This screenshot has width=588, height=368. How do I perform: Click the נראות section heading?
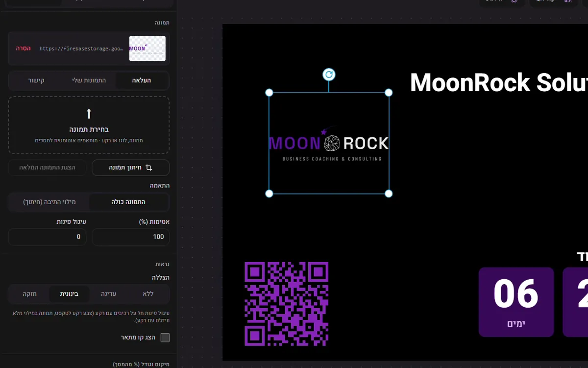click(162, 264)
